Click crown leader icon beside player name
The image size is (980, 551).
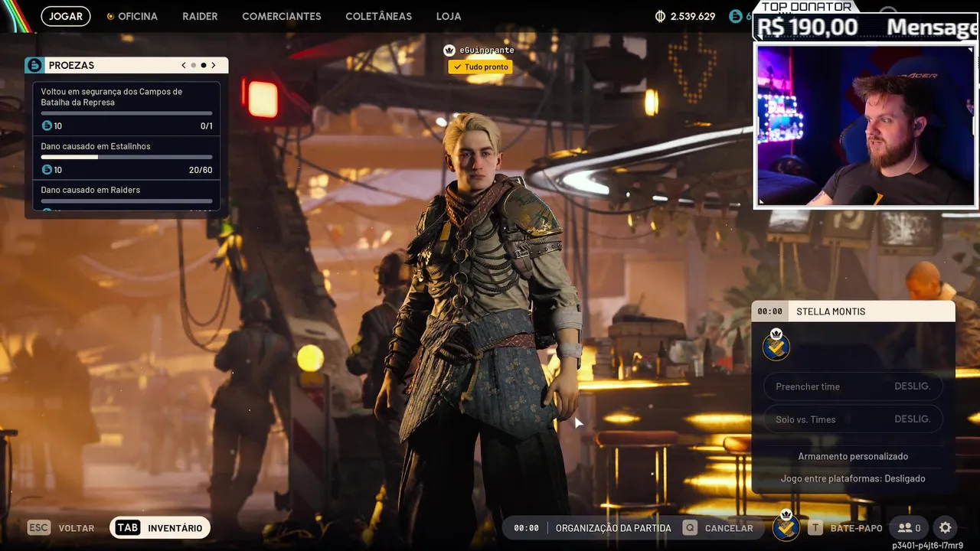tap(449, 51)
